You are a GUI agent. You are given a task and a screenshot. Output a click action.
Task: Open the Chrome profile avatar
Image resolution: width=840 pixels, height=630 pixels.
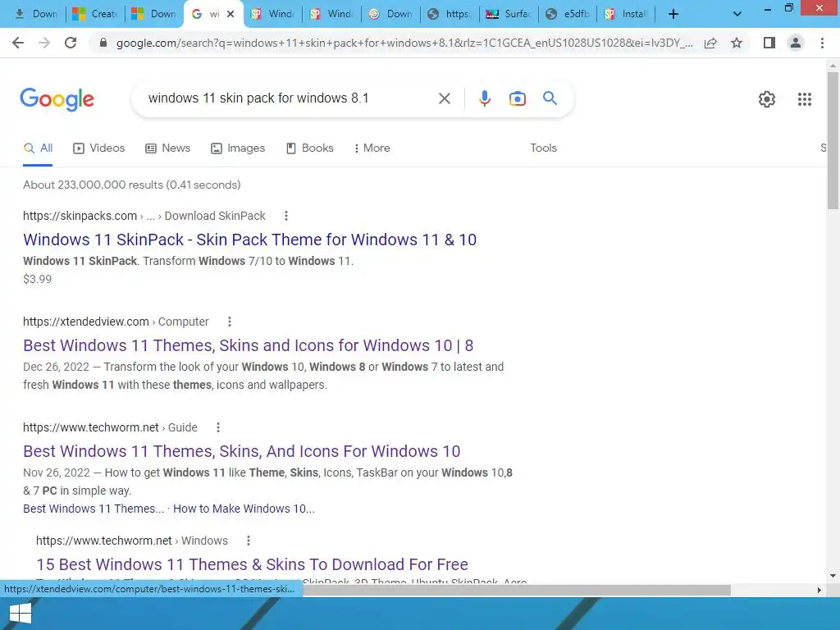click(796, 43)
